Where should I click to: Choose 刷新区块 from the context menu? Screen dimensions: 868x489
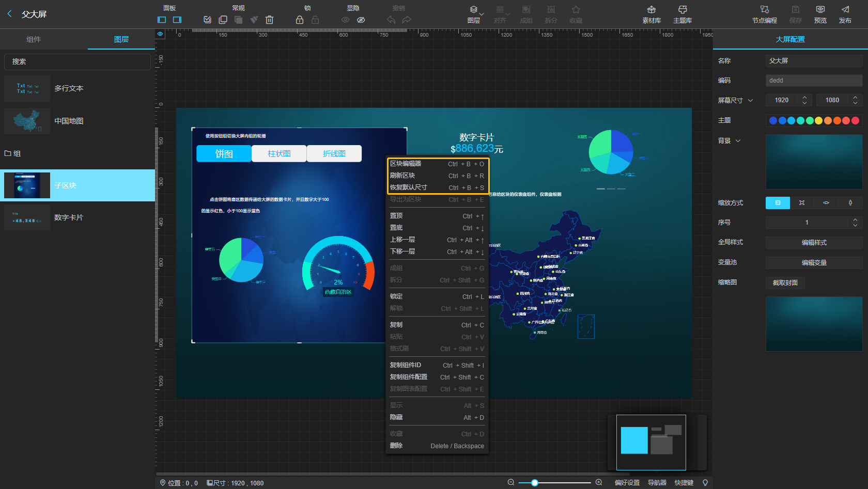437,176
